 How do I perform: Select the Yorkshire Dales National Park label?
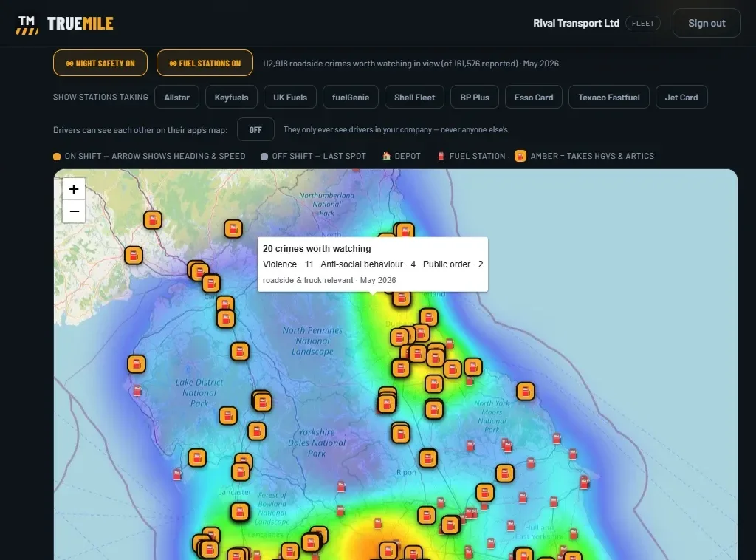(317, 443)
